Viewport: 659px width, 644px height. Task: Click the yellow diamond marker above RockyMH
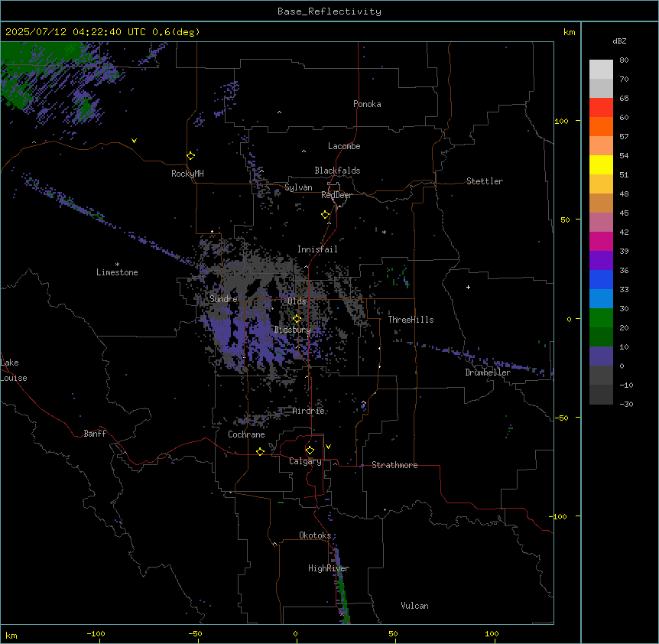[190, 156]
